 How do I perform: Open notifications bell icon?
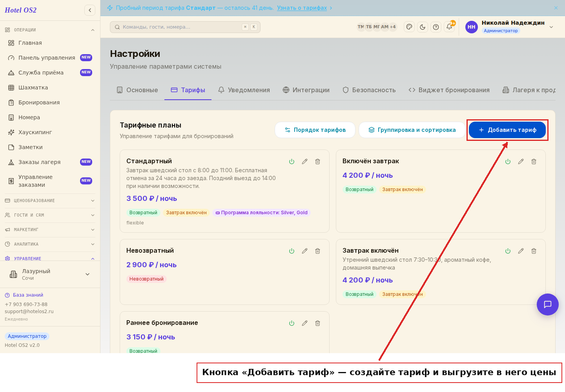(x=449, y=27)
